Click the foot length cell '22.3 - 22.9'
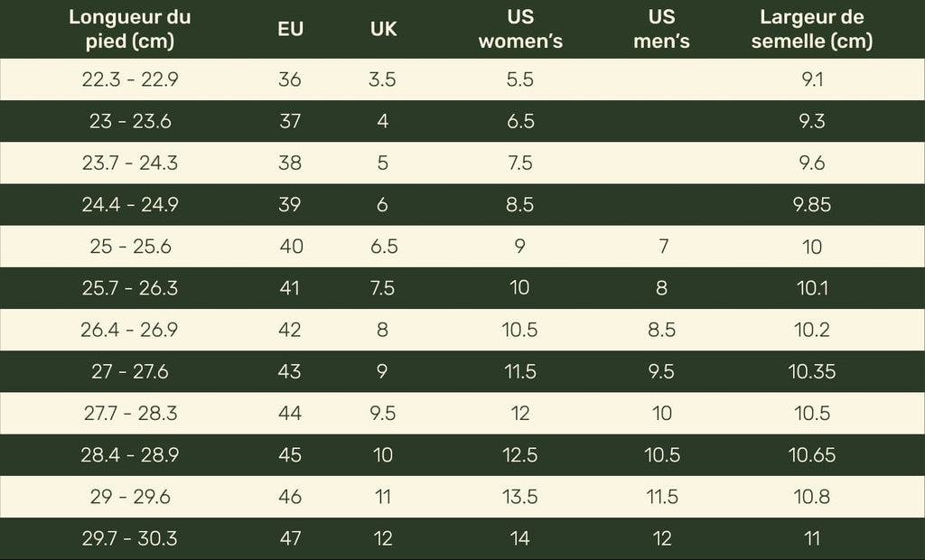Viewport: 925px width, 560px height. [130, 79]
